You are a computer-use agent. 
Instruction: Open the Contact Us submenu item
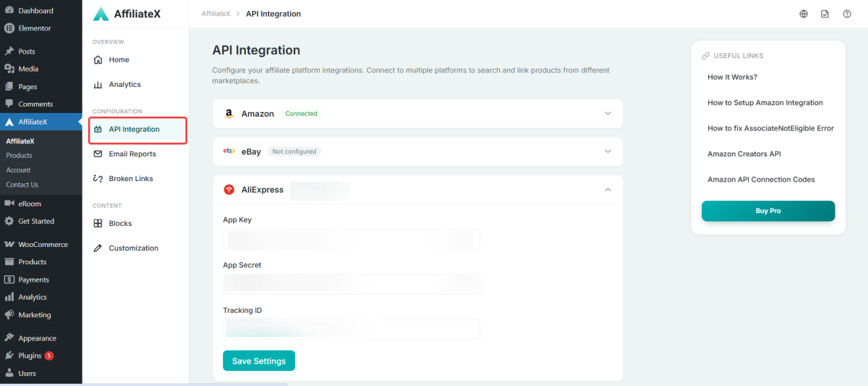coord(22,185)
